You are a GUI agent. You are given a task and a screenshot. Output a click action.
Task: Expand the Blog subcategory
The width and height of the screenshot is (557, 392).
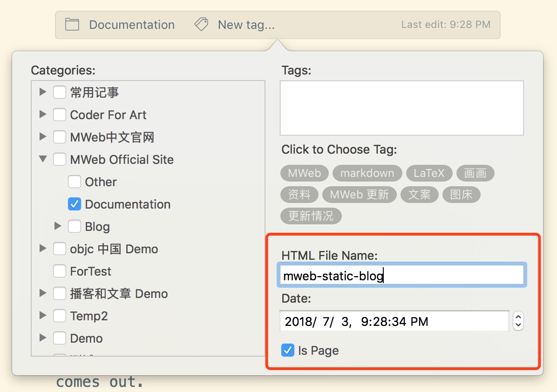coord(58,226)
